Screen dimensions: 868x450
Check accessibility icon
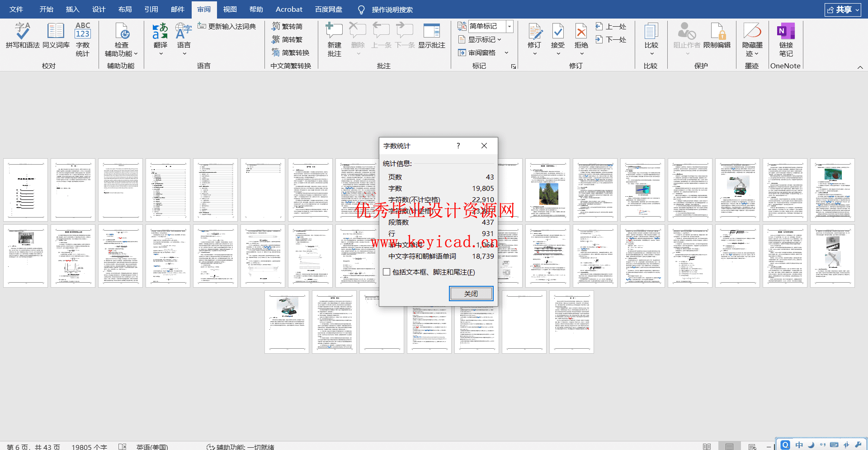pyautogui.click(x=122, y=32)
